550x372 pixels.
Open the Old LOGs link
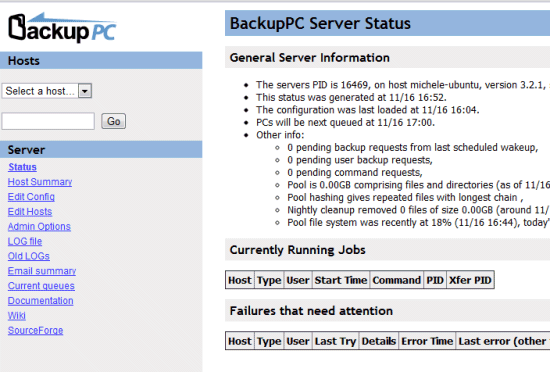pos(29,256)
